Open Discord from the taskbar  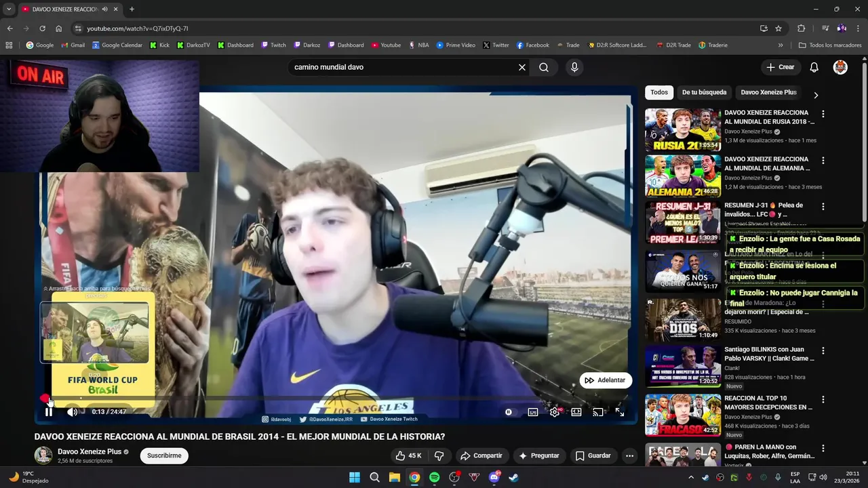494,477
